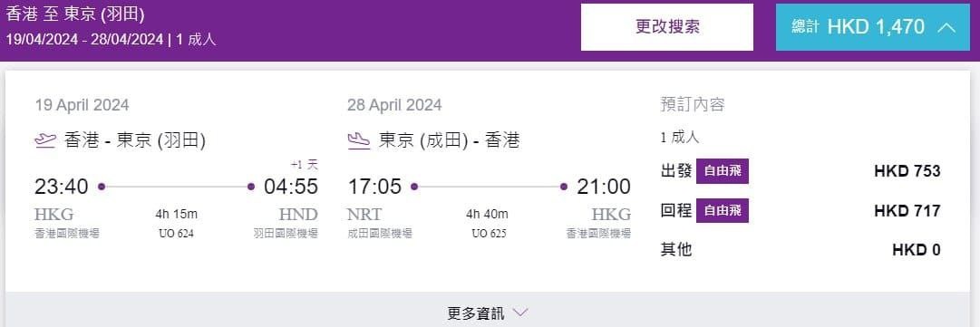The image size is (980, 327).
Task: Click the outbound flight duration line
Action: point(176,187)
